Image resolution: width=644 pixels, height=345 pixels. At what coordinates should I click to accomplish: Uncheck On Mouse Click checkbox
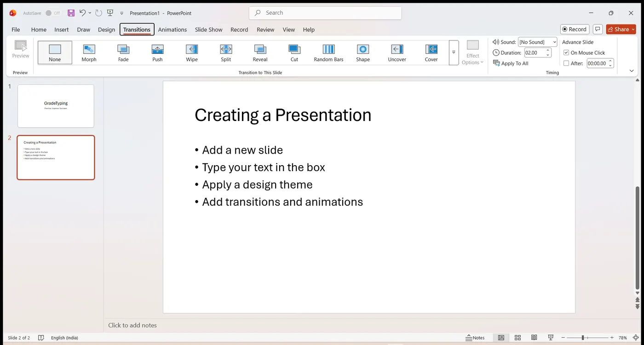(x=566, y=52)
